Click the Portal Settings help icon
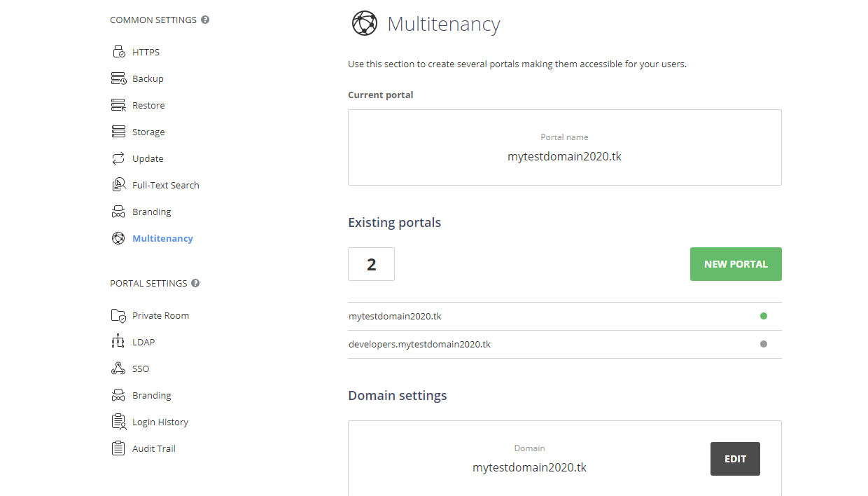Image resolution: width=868 pixels, height=496 pixels. point(195,283)
